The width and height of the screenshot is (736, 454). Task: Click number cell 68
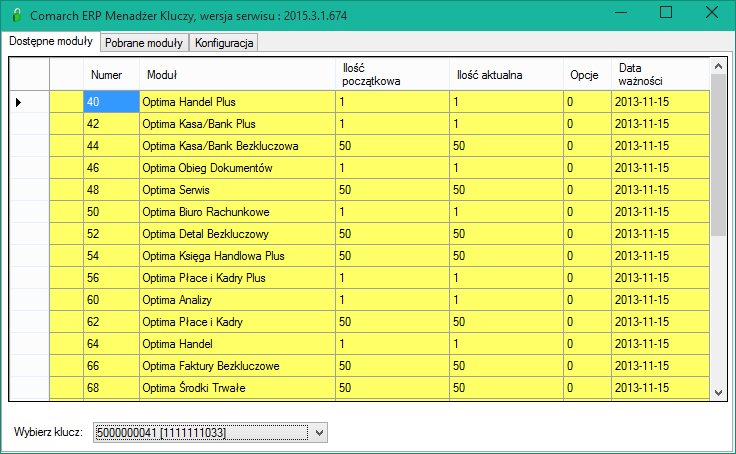point(112,388)
